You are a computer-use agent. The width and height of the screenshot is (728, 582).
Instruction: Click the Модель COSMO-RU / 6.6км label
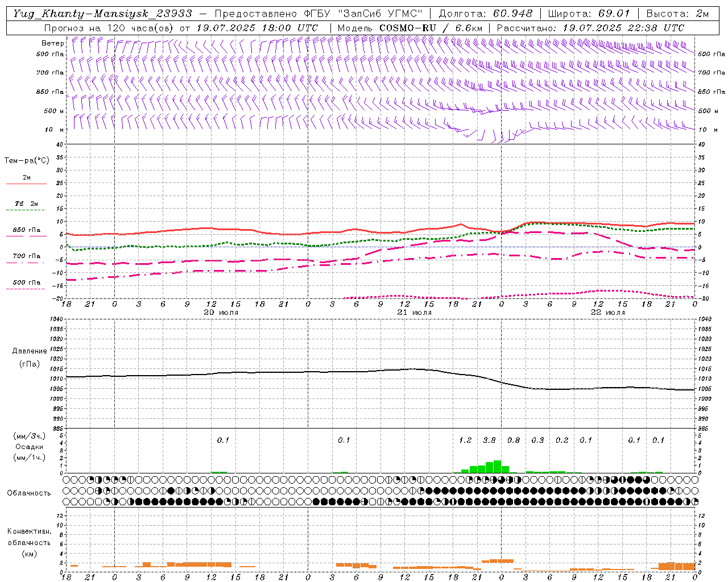tap(409, 28)
